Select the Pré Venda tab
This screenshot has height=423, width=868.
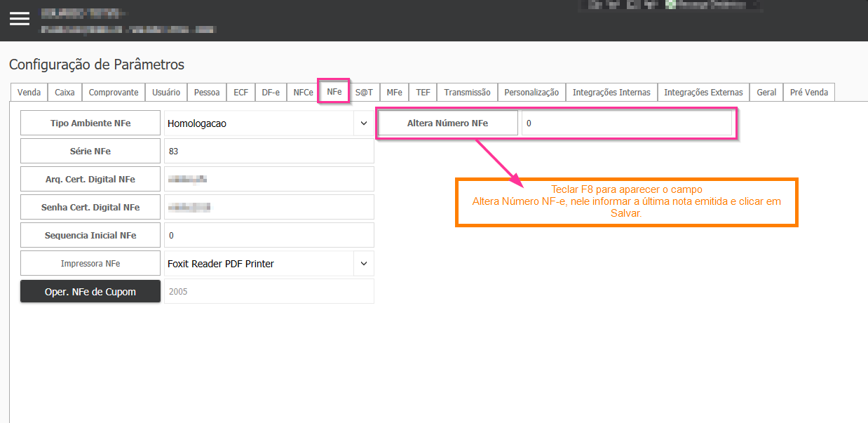tap(809, 92)
